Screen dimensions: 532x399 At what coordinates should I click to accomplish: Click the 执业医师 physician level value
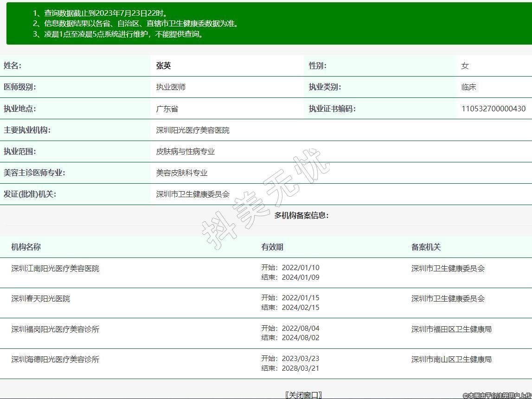(171, 87)
